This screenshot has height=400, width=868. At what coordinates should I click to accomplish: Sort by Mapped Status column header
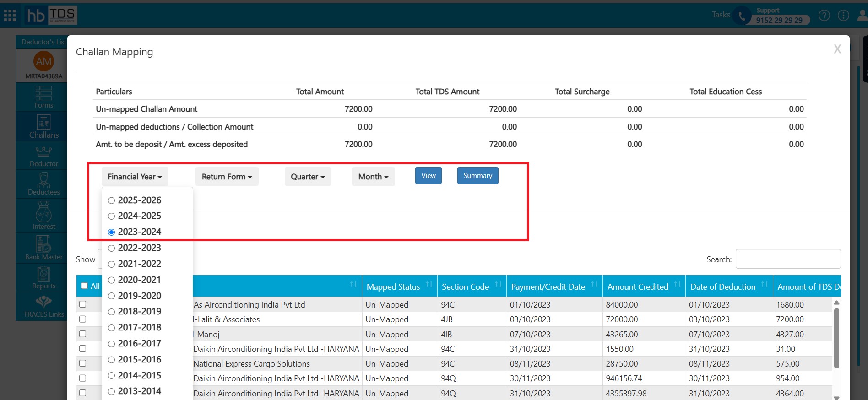393,287
